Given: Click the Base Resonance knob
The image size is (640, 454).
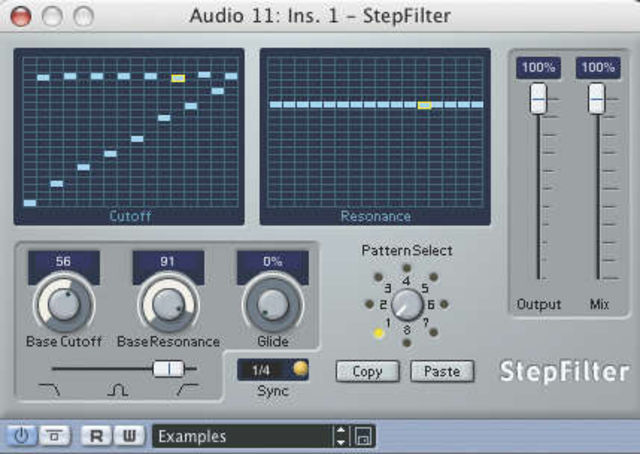Looking at the screenshot, I should coord(168,304).
